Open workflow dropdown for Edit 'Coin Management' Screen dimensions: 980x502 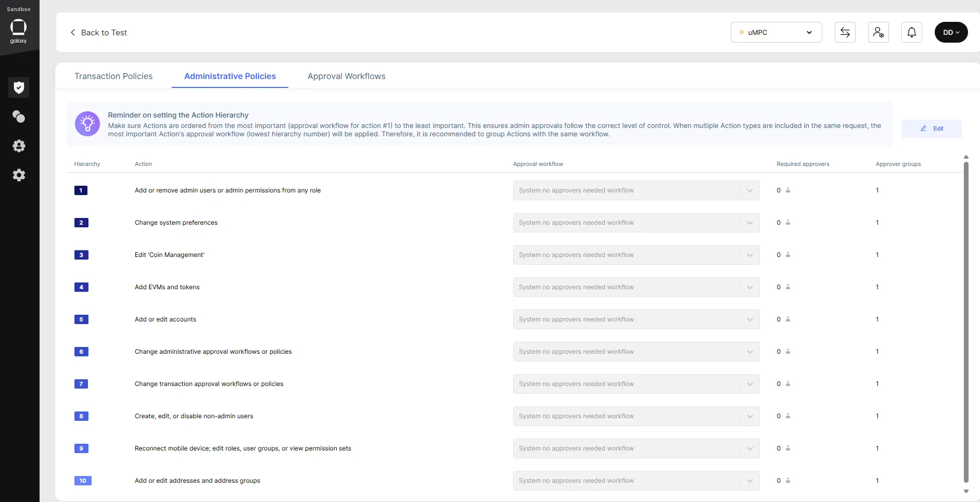tap(636, 255)
